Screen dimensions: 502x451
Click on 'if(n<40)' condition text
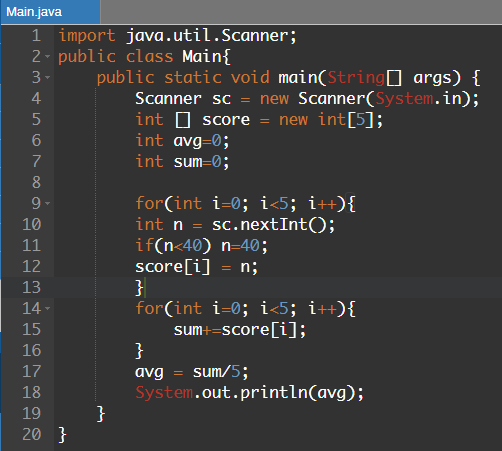[173, 246]
